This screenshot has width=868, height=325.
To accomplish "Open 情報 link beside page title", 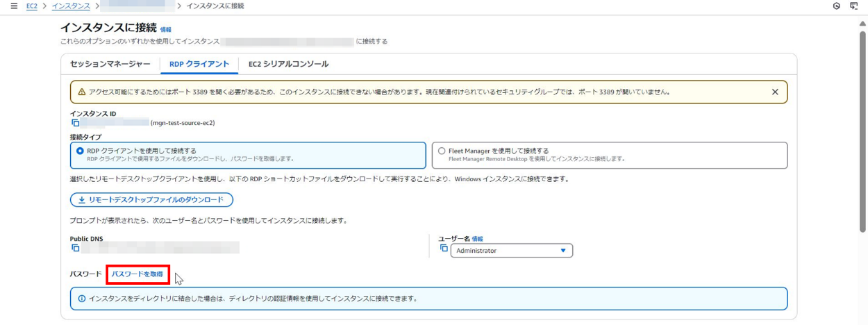I will [165, 30].
